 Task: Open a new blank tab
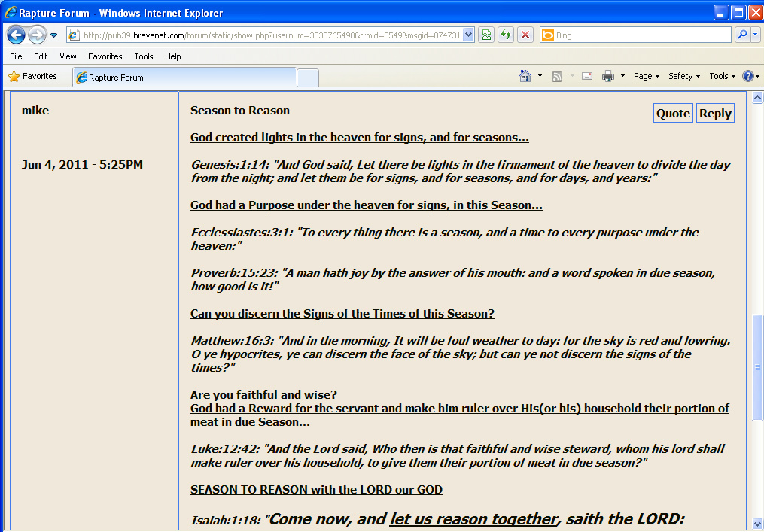308,78
